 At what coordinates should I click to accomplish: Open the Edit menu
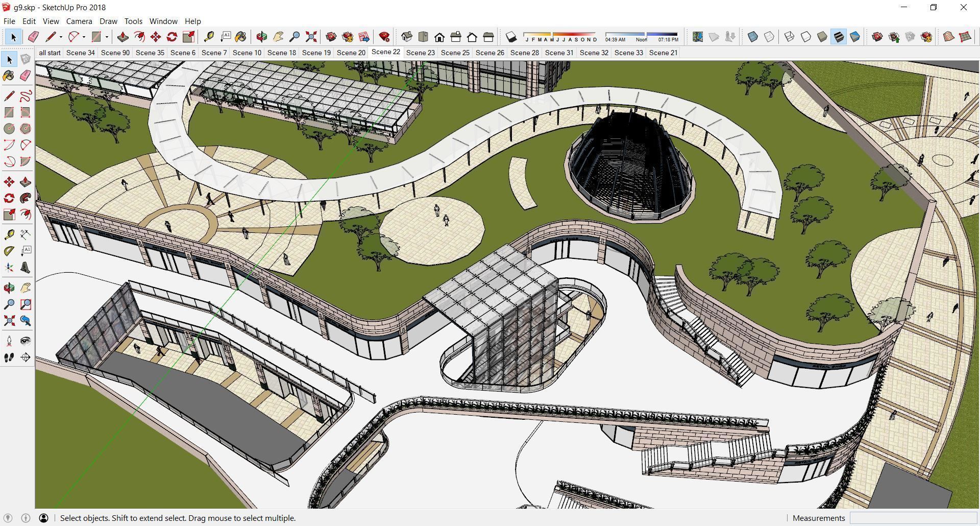coord(29,21)
